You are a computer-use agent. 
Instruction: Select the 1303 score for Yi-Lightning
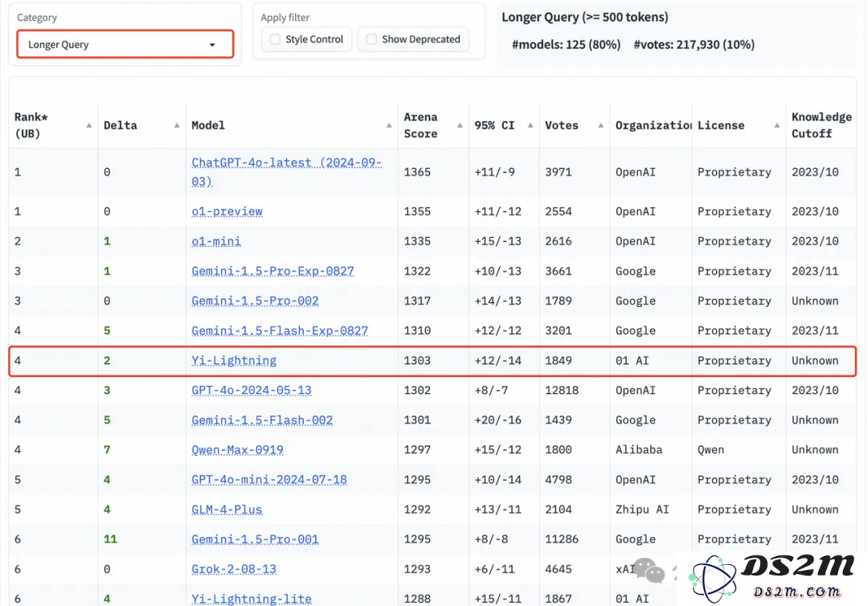[417, 361]
